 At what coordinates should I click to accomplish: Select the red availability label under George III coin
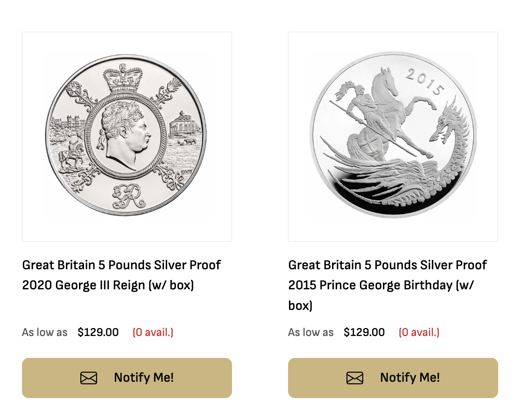pos(153,332)
